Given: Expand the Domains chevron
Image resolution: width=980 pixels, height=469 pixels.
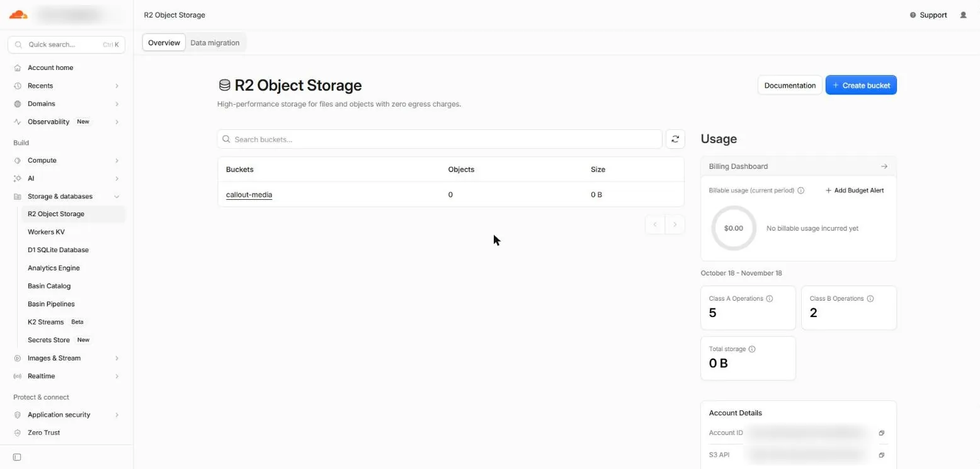Looking at the screenshot, I should 117,103.
